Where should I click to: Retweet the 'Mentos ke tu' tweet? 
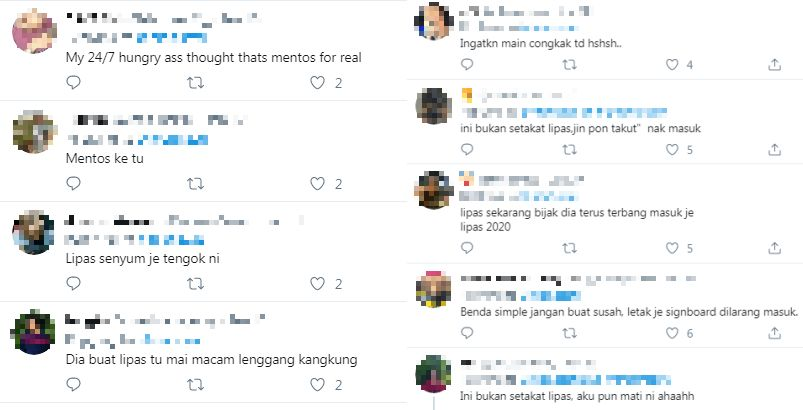(196, 184)
